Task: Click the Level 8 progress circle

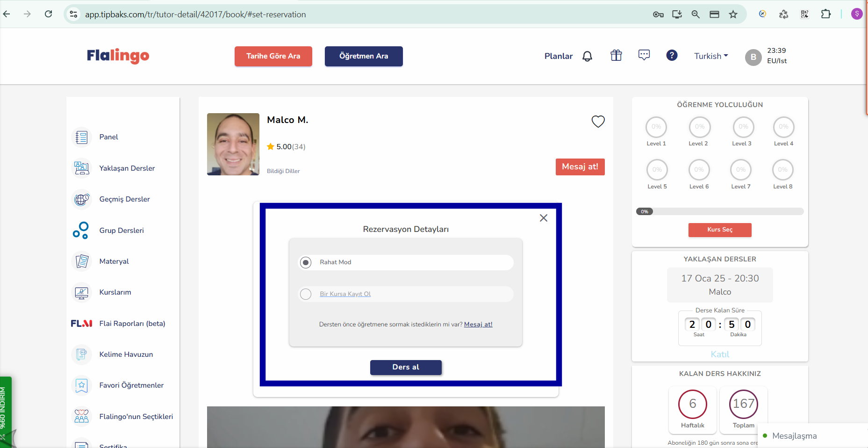Action: [783, 170]
